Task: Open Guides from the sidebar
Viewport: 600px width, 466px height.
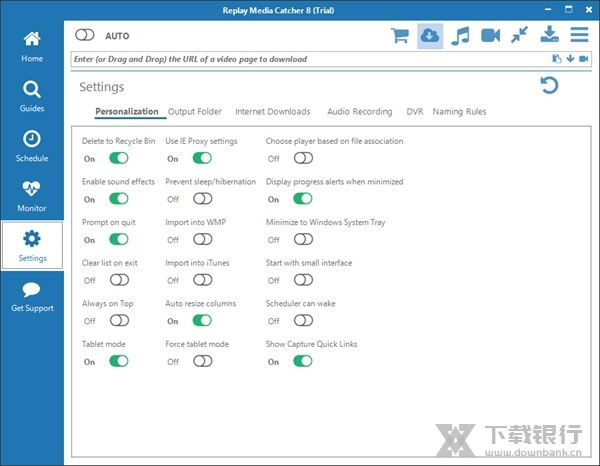Action: tap(32, 96)
